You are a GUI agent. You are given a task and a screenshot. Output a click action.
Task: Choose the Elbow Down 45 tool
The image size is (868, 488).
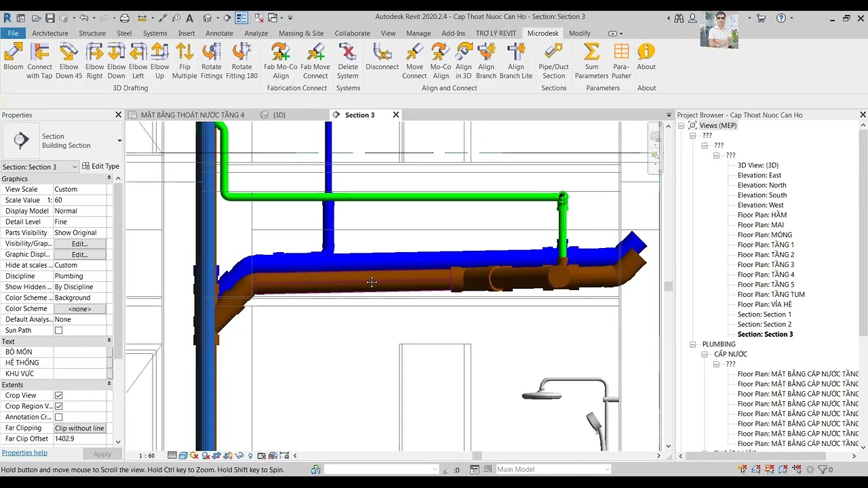68,61
